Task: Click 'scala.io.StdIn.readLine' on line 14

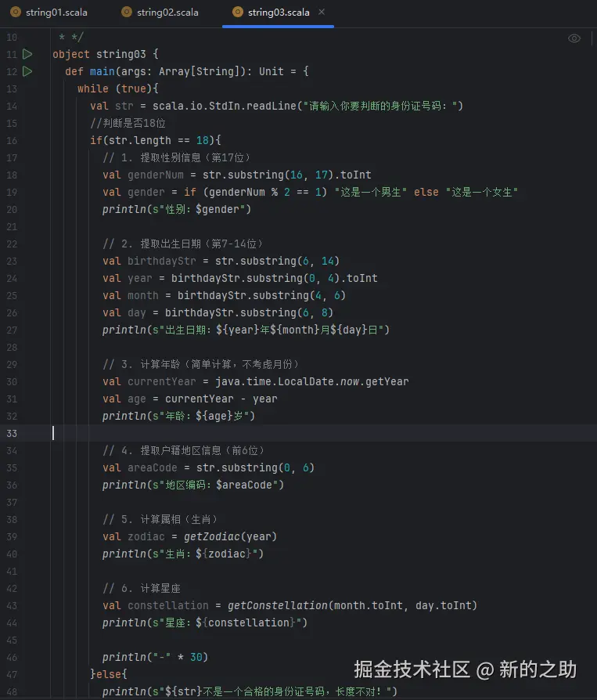Action: point(225,106)
